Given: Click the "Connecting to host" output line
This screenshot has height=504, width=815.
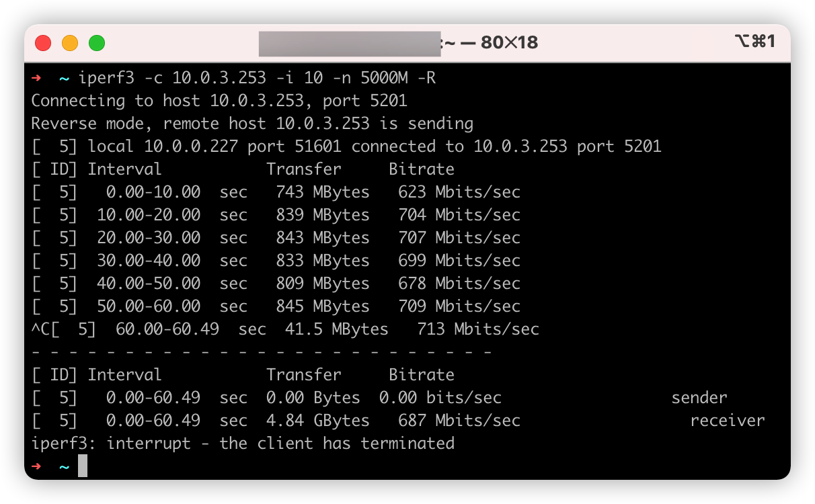Looking at the screenshot, I should (x=219, y=101).
